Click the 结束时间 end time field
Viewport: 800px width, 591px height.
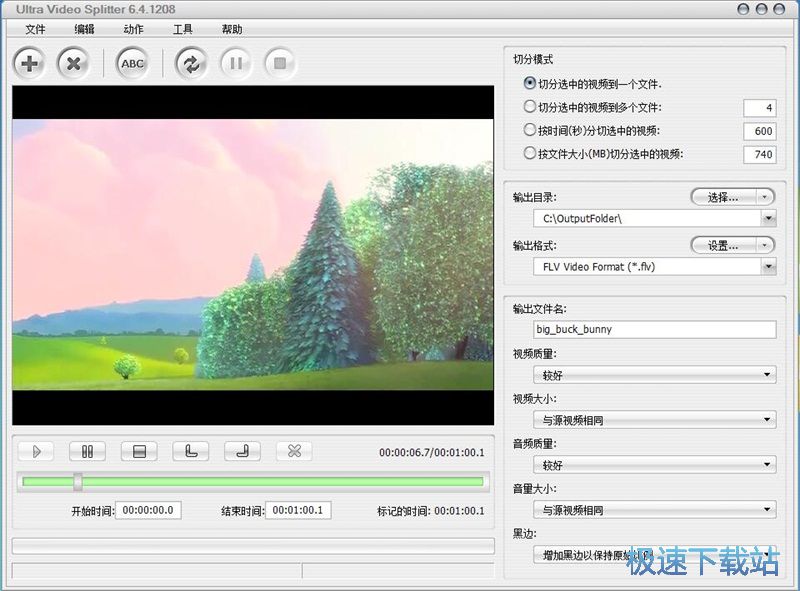pyautogui.click(x=298, y=510)
